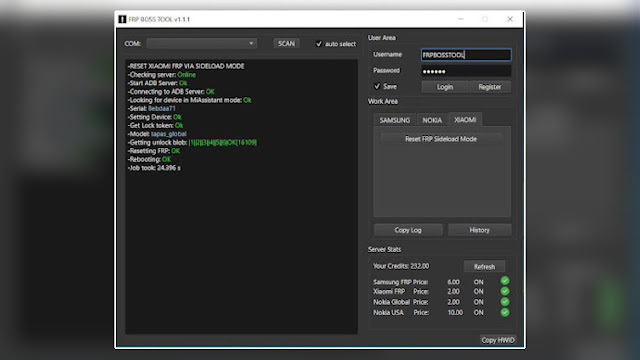Click the 'Checking server: Online' log line
Screen dimensions: 640x360
[x=162, y=75]
